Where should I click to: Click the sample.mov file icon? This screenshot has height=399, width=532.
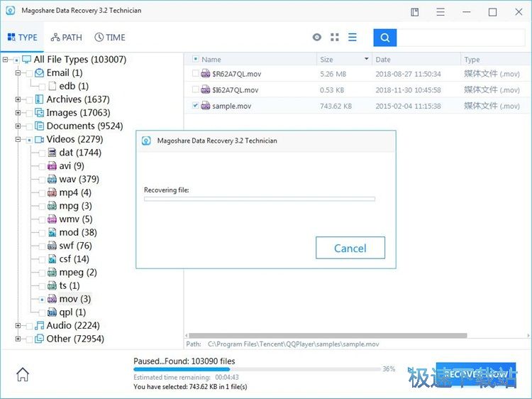tap(205, 106)
